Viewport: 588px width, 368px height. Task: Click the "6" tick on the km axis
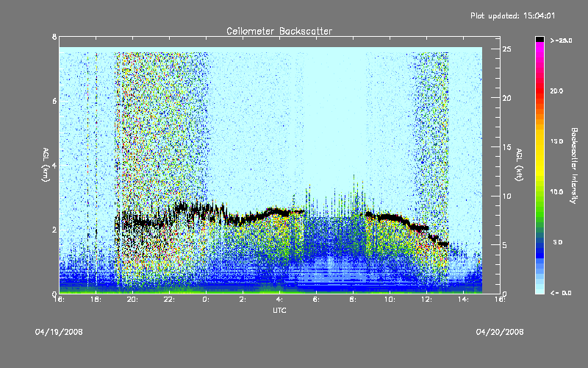click(54, 101)
